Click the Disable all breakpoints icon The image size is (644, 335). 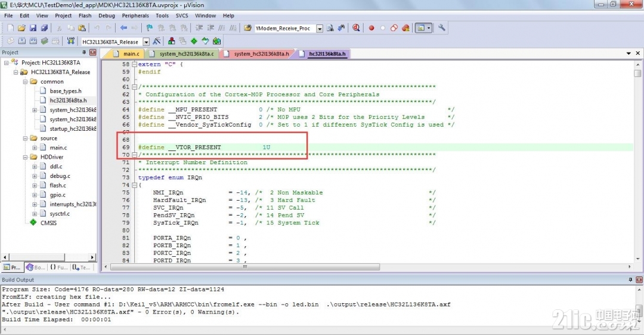pyautogui.click(x=394, y=28)
